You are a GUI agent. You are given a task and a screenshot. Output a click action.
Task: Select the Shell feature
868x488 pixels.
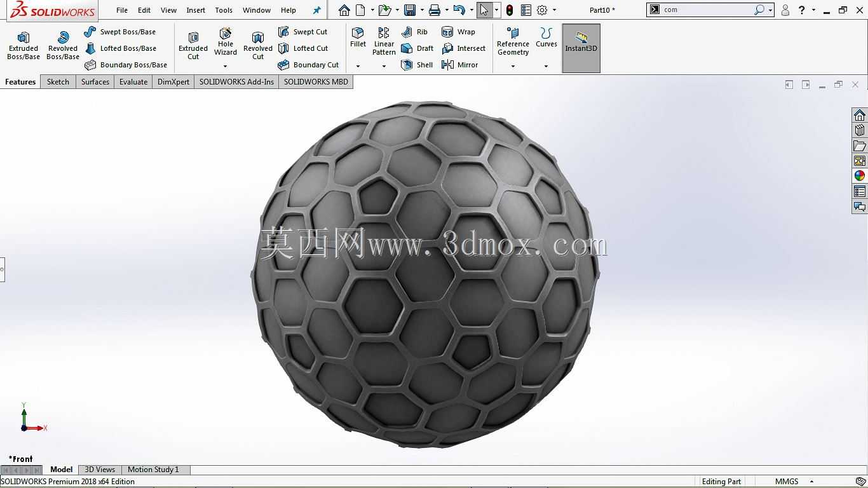[x=417, y=65]
